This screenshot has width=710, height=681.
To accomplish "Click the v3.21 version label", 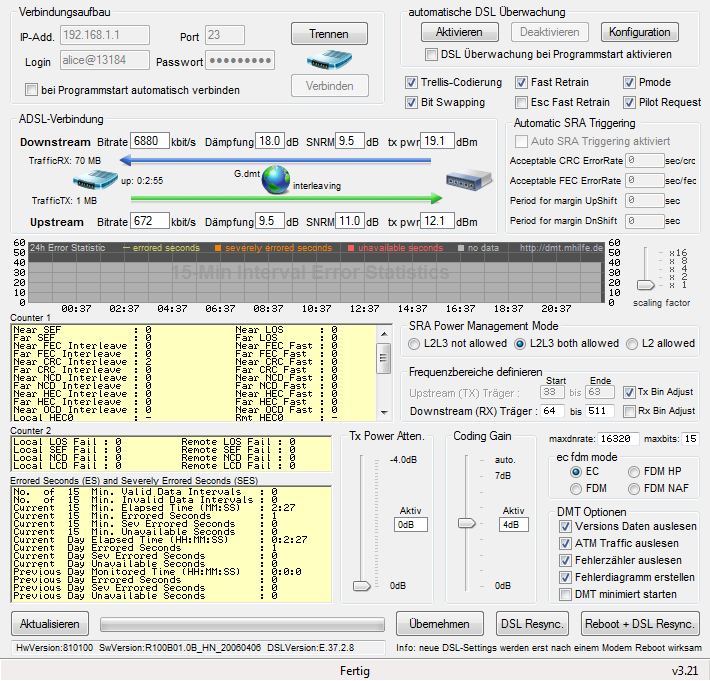I will click(x=685, y=671).
